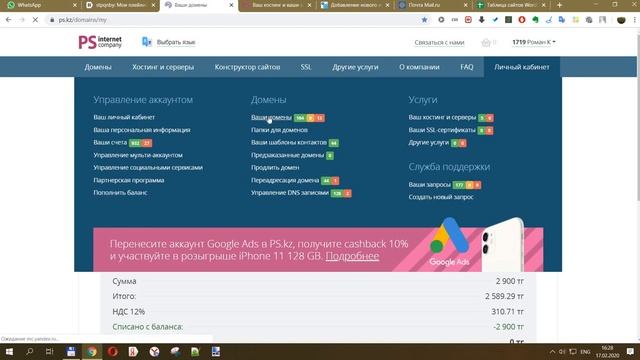
Task: Open the Другие услуги menu
Action: (355, 67)
